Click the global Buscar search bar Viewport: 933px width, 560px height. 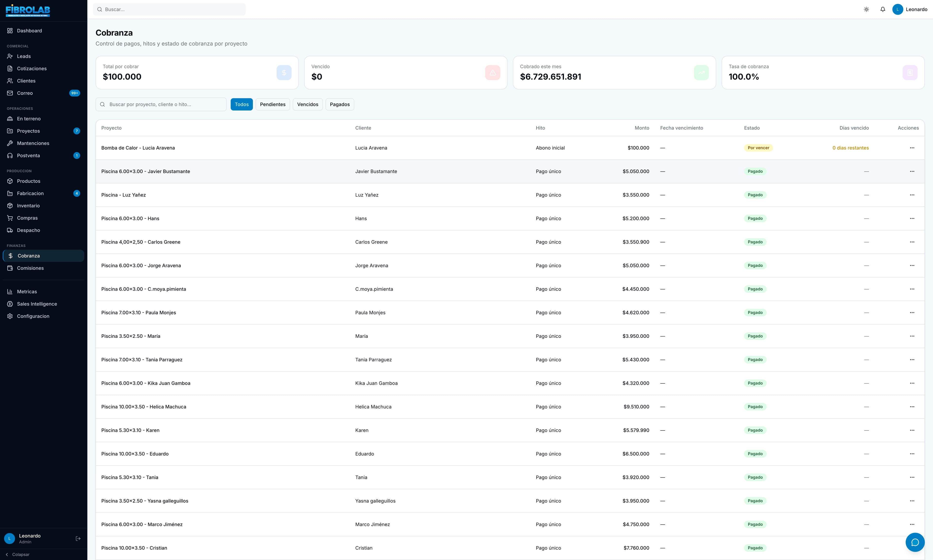click(x=169, y=9)
